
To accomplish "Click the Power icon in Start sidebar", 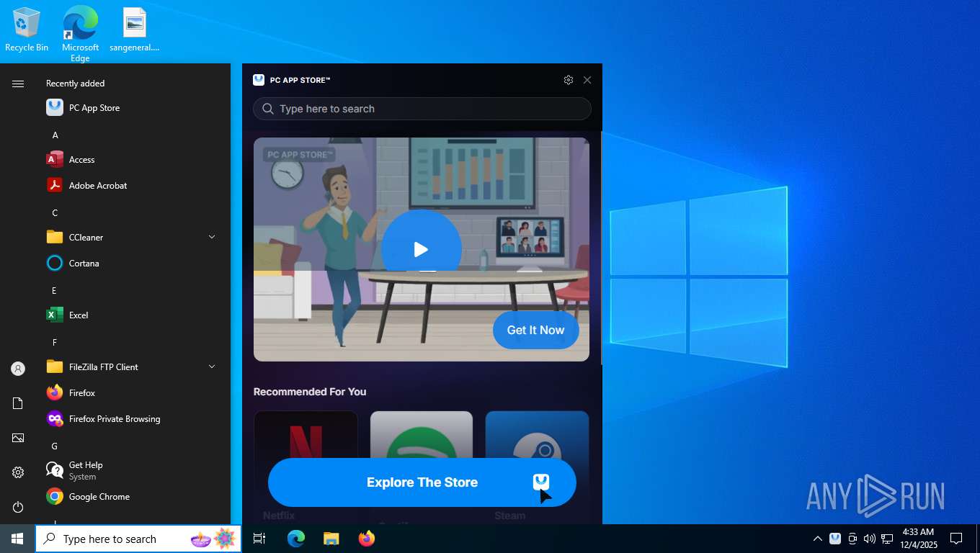I will coord(18,507).
